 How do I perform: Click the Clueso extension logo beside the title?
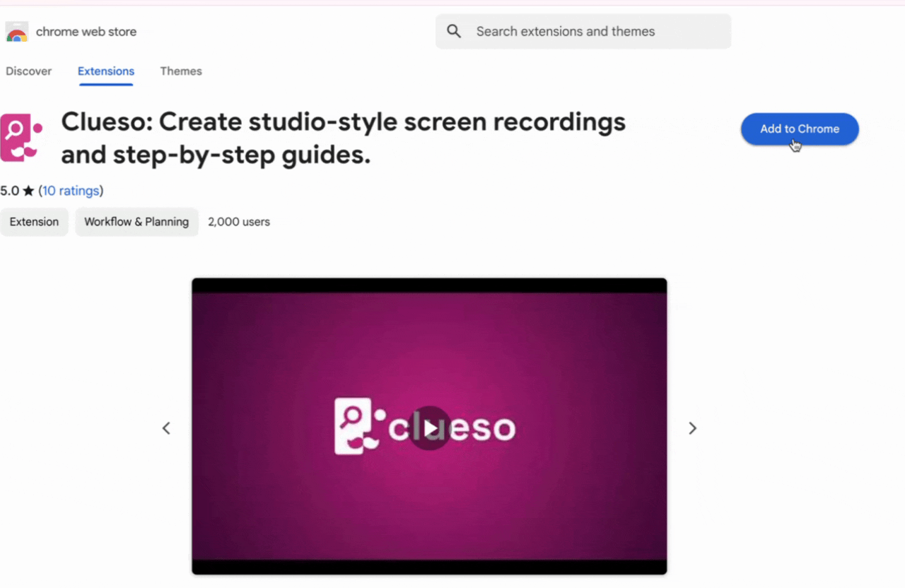(21, 137)
